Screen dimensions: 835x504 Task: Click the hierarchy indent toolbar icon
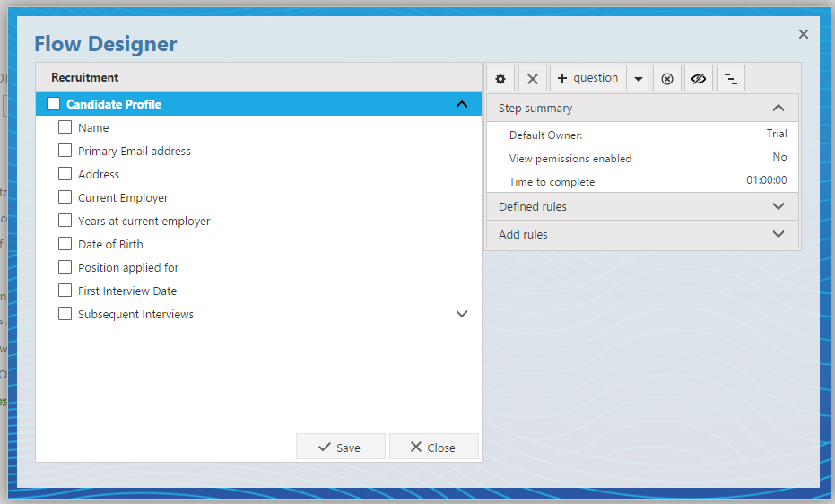[x=731, y=79]
